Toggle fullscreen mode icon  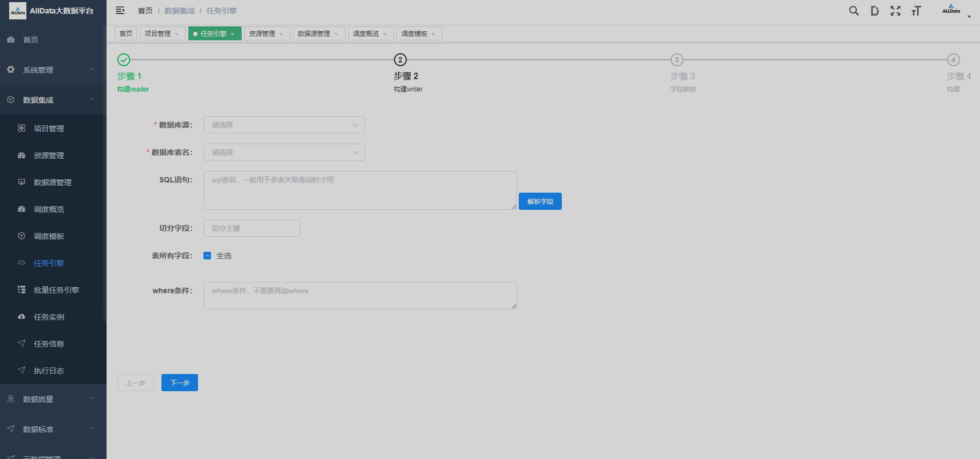896,11
